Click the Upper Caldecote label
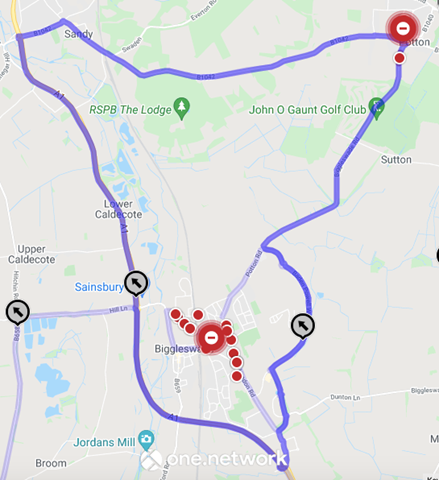This screenshot has height=480, width=439. [32, 254]
